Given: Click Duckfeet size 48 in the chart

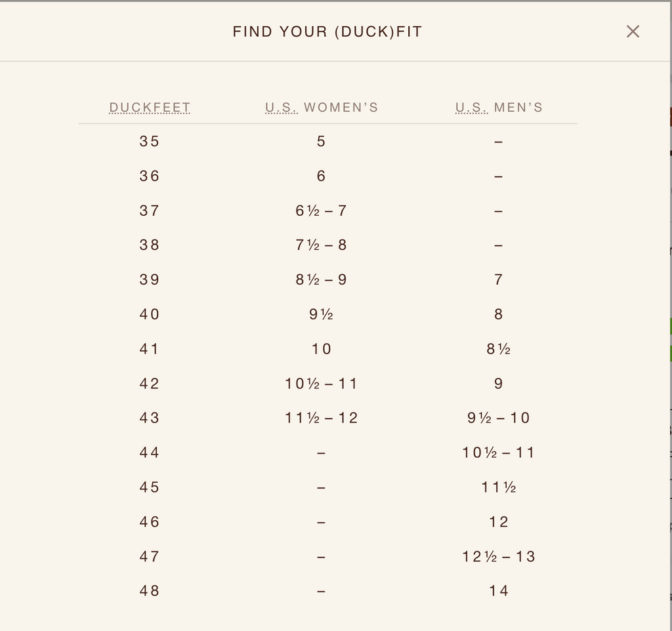Looking at the screenshot, I should click(150, 591).
